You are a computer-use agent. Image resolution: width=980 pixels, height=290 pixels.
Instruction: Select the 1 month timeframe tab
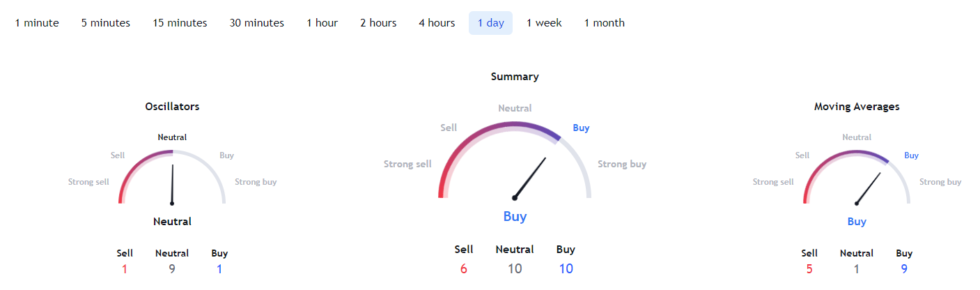point(604,23)
